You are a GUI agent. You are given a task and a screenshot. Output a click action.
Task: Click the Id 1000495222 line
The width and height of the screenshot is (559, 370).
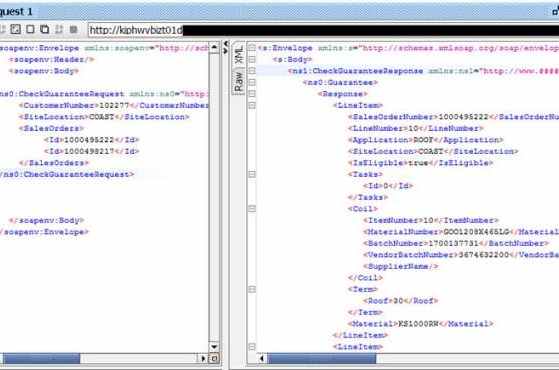point(92,140)
